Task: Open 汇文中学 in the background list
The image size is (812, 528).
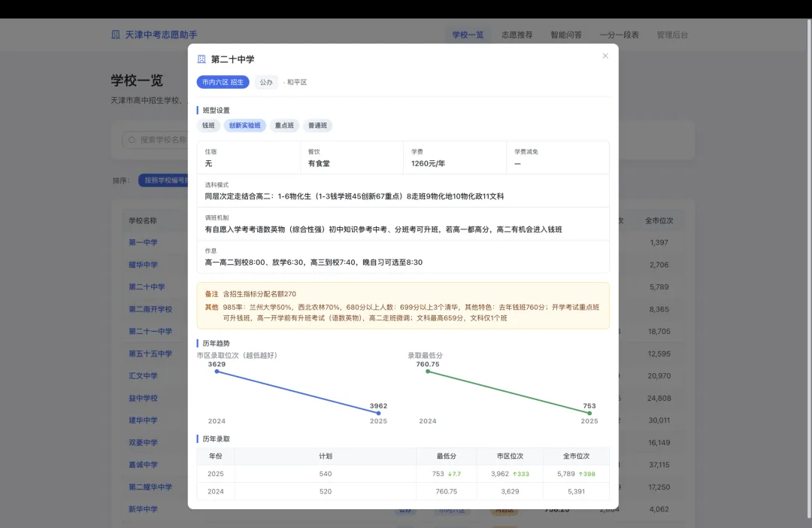Action: pos(143,375)
